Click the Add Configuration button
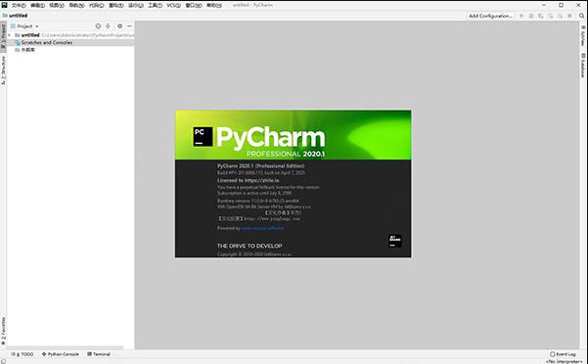588x364 pixels. tap(490, 16)
